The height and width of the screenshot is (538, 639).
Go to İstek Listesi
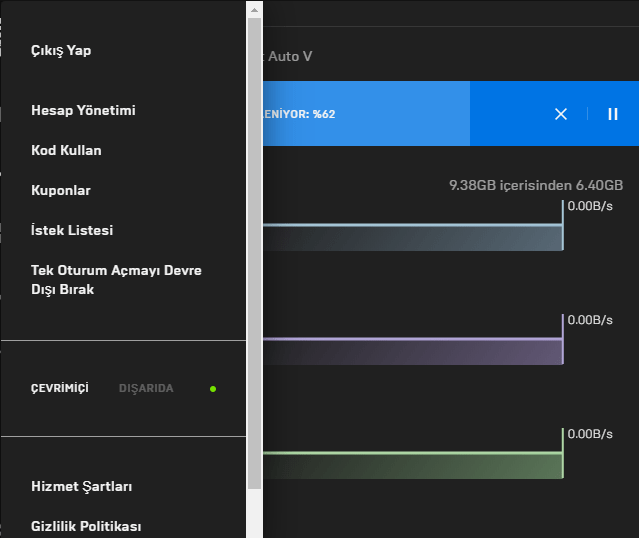coord(72,230)
